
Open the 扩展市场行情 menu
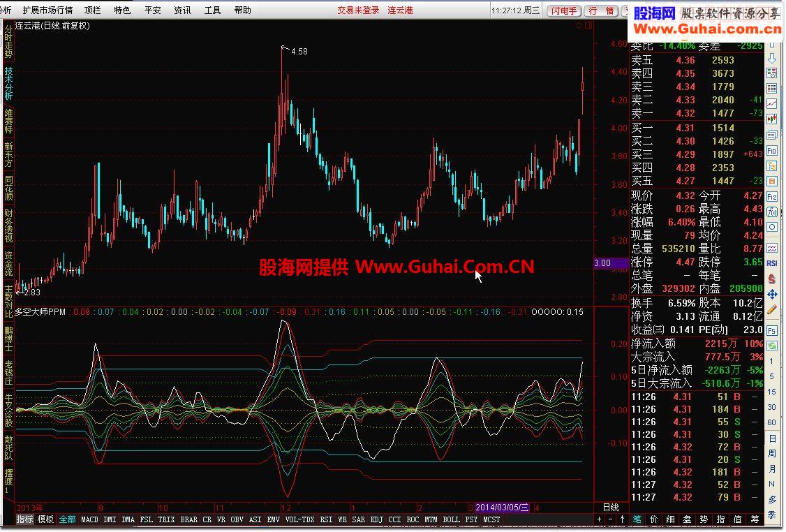coord(47,10)
